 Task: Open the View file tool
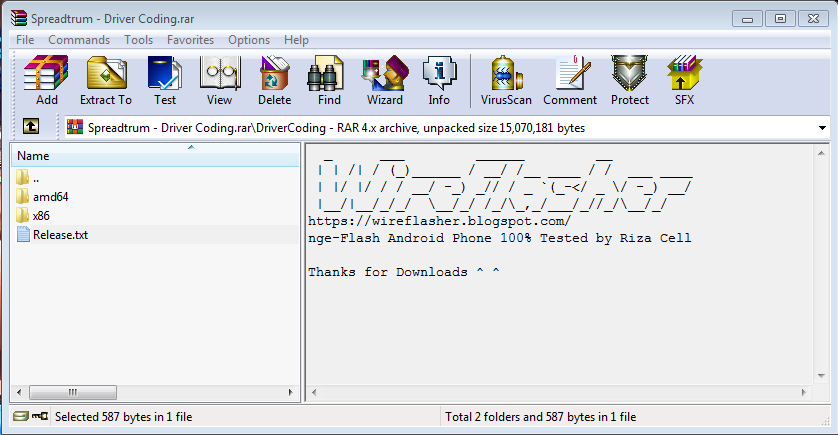(x=220, y=80)
